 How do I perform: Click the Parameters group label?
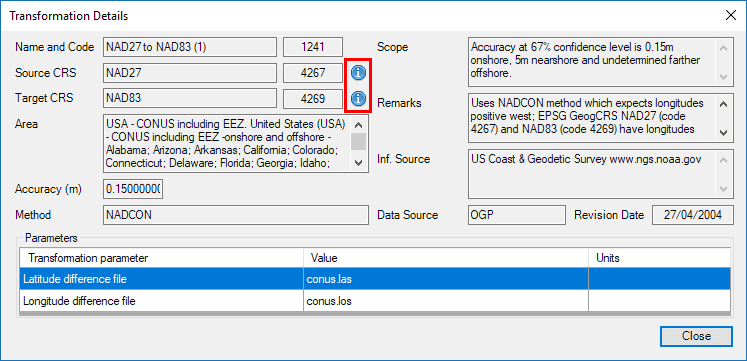tap(51, 237)
